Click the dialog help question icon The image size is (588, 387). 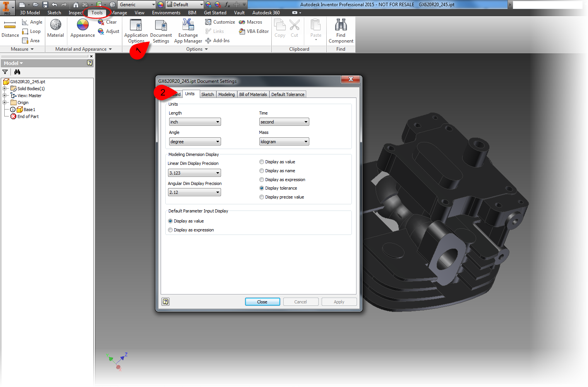pos(166,301)
